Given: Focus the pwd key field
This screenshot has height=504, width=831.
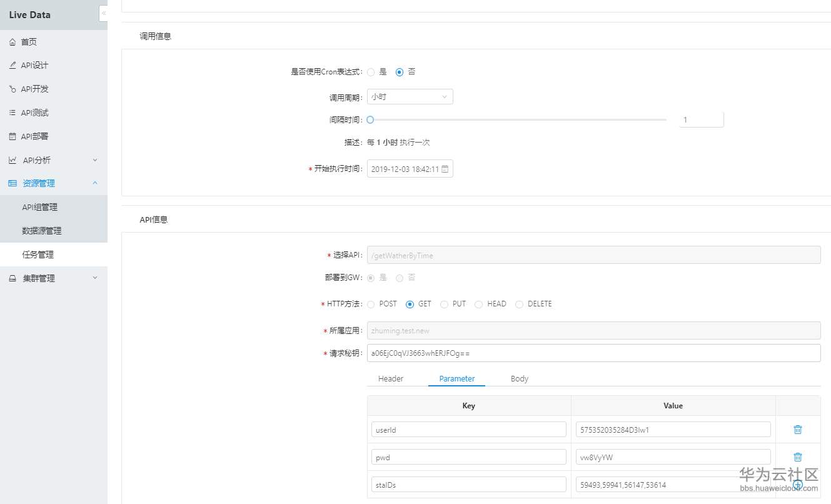Looking at the screenshot, I should (x=469, y=457).
